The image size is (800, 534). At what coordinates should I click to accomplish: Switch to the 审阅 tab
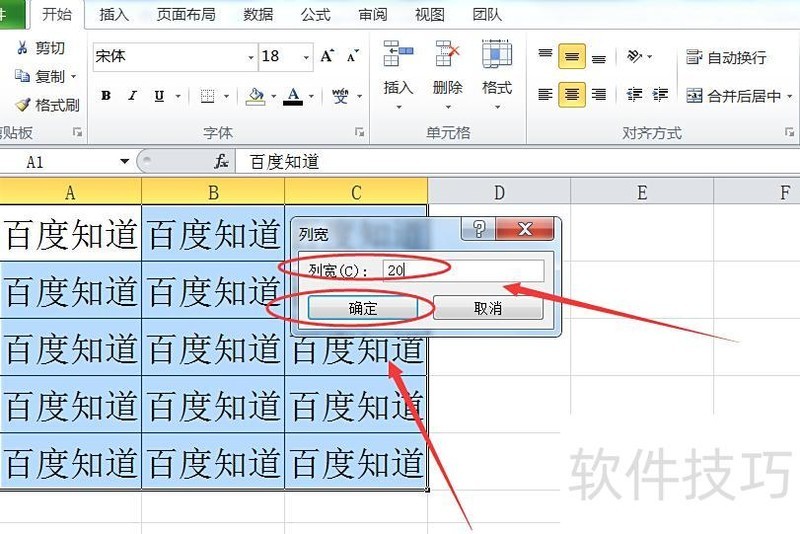373,14
